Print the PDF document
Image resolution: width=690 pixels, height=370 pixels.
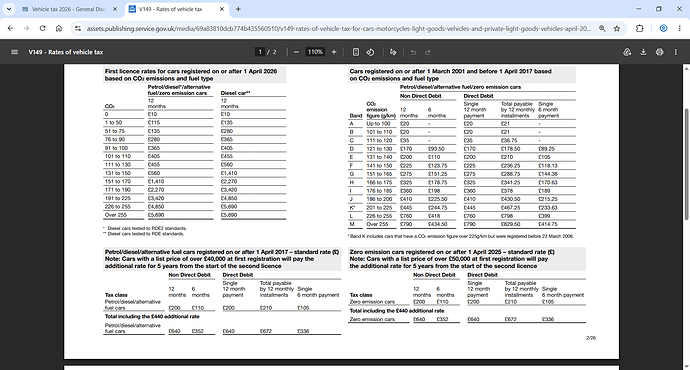coord(659,52)
